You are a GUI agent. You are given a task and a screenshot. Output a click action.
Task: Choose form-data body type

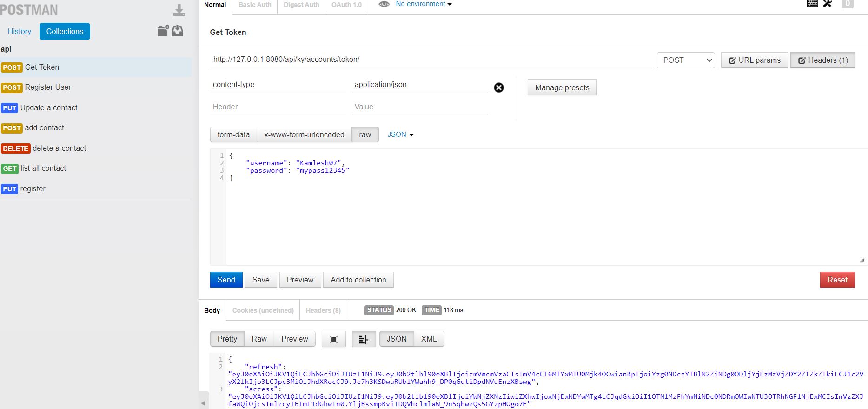[x=233, y=134]
